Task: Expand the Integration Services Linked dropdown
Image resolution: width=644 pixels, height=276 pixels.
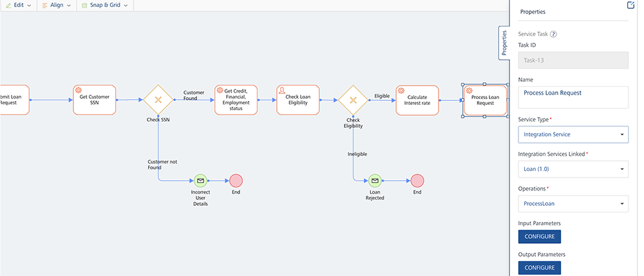Action: [x=573, y=170]
